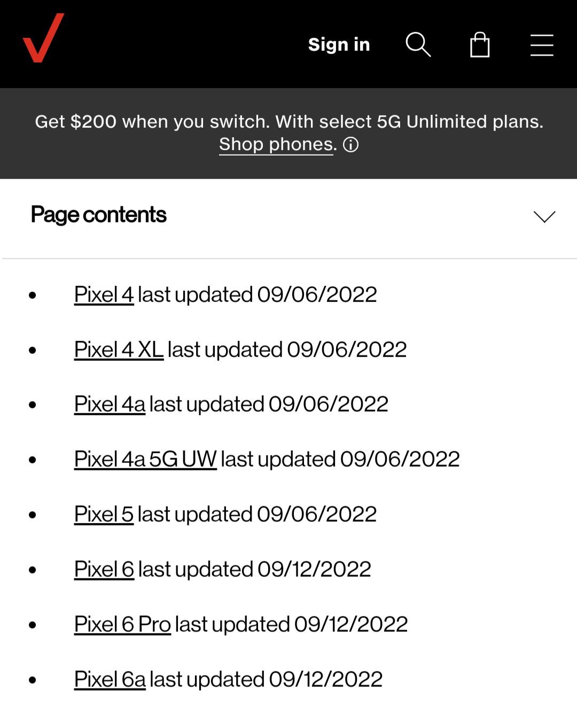Open the Pixel 4 XL link
Screen dimensions: 577x728
(119, 350)
